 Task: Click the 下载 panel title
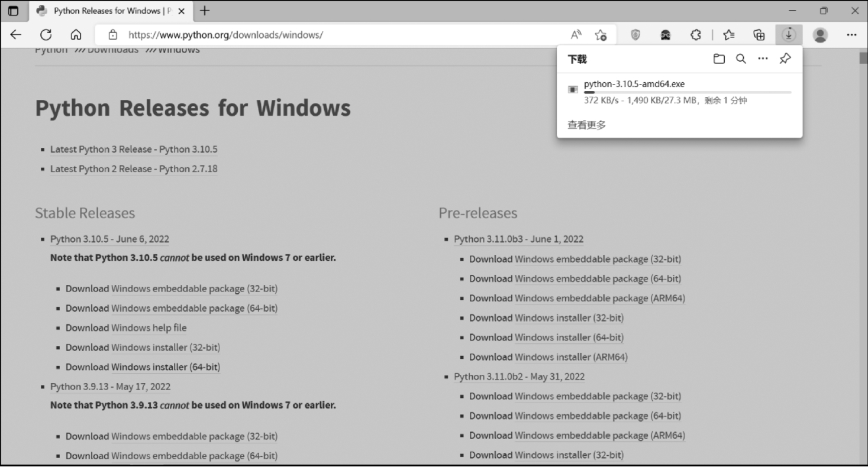tap(577, 59)
